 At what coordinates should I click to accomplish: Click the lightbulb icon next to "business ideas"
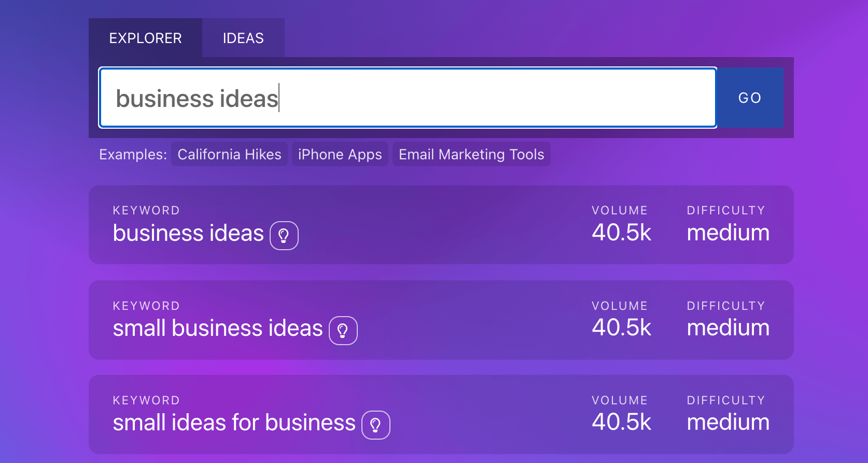tap(284, 236)
